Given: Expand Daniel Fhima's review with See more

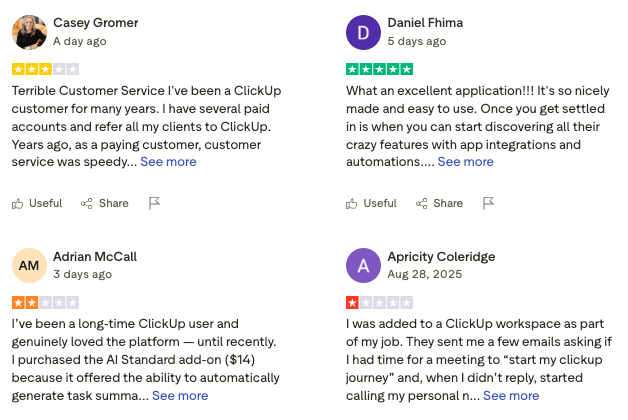Looking at the screenshot, I should 465,161.
